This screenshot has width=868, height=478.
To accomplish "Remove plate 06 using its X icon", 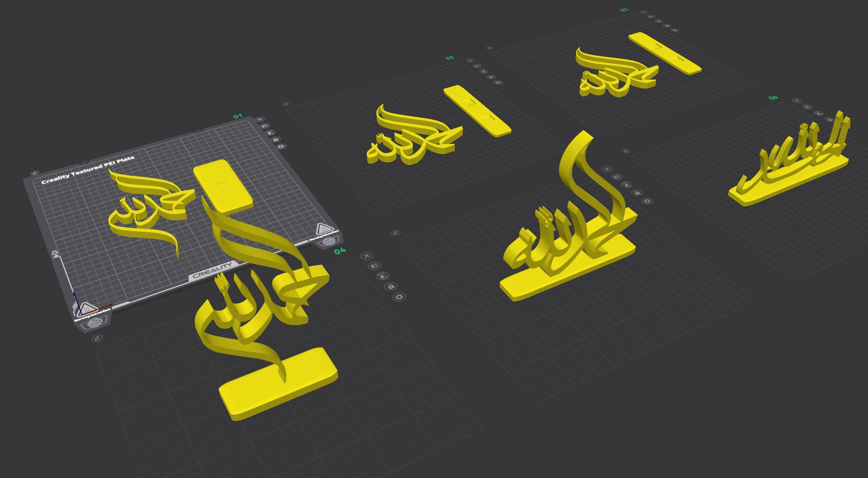I will 796,100.
